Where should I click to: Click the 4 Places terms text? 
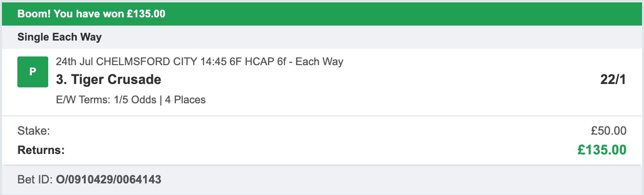(185, 100)
